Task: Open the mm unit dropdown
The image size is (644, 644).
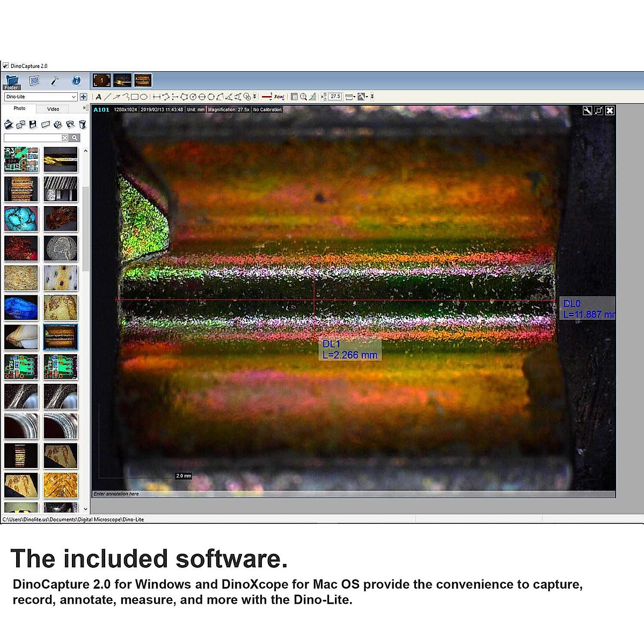Action: point(350,97)
